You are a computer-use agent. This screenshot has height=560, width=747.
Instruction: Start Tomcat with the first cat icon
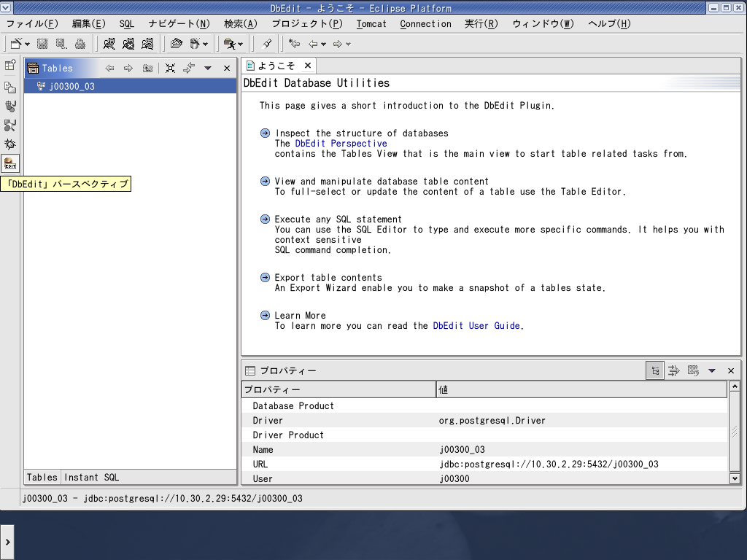click(x=109, y=44)
